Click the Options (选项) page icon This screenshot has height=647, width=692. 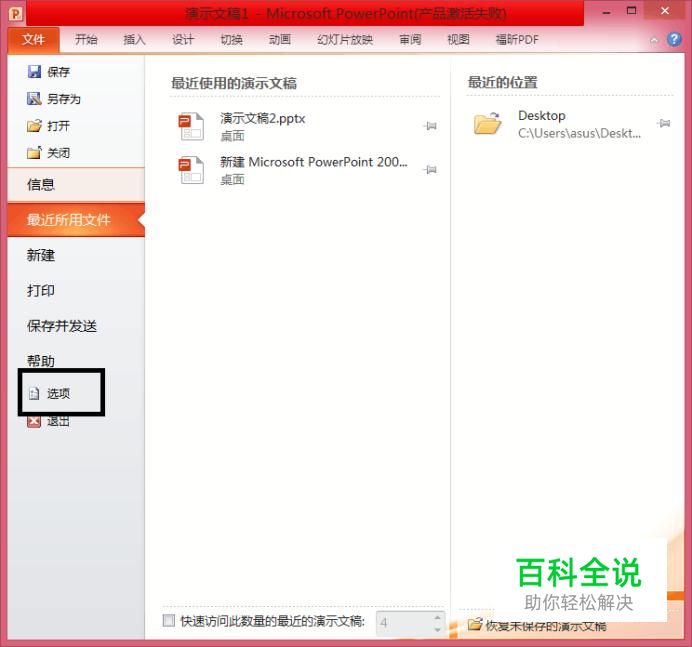[34, 393]
